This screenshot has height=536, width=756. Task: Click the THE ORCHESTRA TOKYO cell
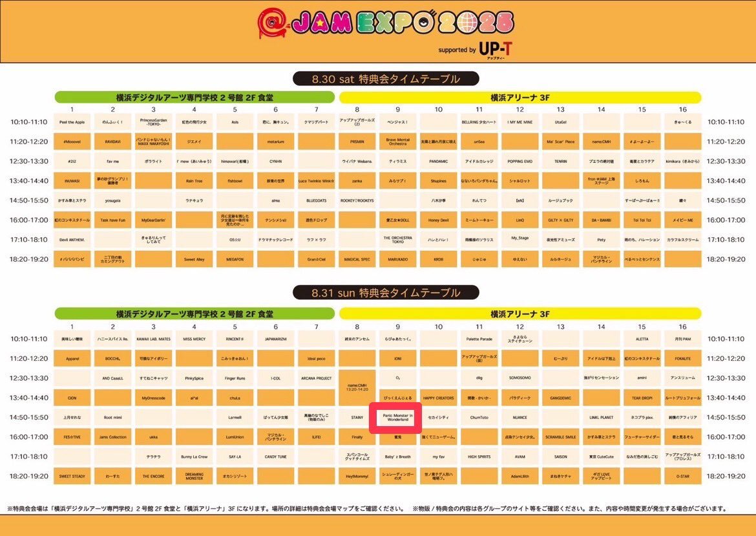tap(398, 240)
